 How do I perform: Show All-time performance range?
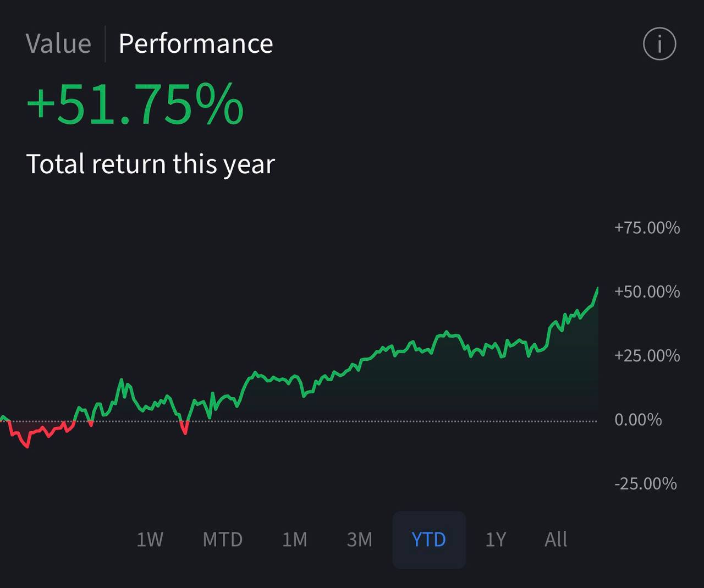click(555, 540)
